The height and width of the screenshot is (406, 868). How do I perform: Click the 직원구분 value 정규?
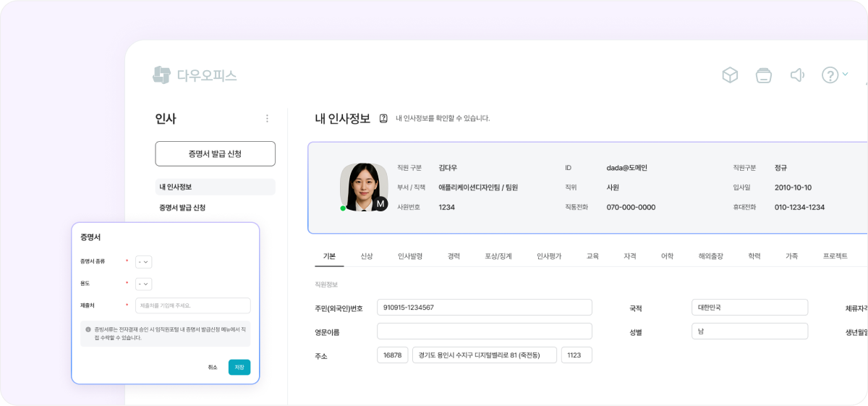pyautogui.click(x=780, y=168)
